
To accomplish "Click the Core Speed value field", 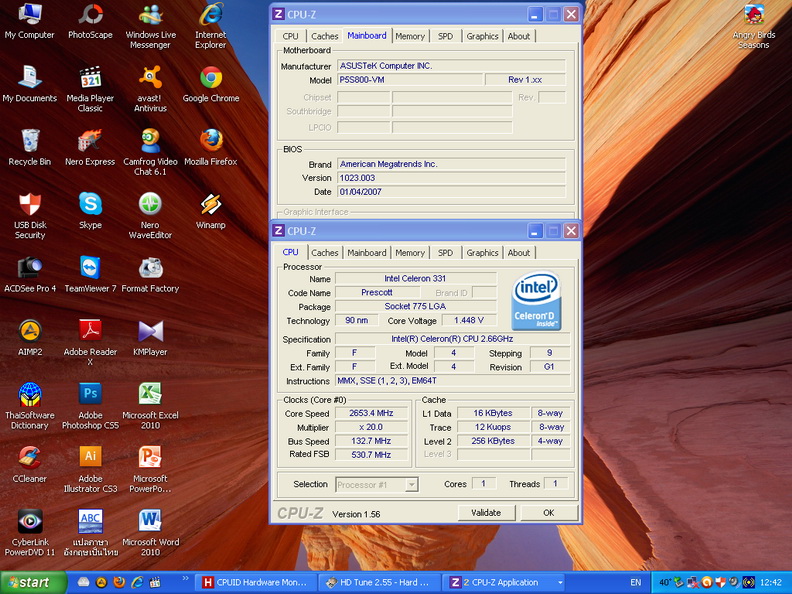I will click(370, 413).
